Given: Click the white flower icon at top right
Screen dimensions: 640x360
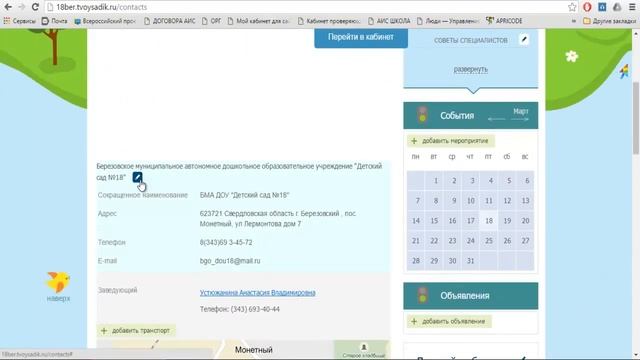Looking at the screenshot, I should click(572, 56).
